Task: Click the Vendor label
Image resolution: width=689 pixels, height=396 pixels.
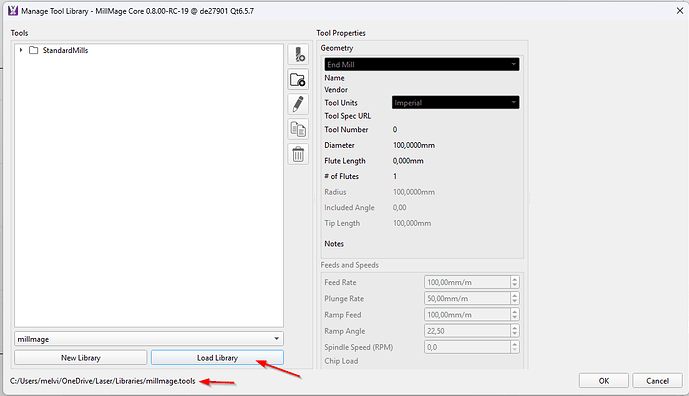Action: [336, 90]
